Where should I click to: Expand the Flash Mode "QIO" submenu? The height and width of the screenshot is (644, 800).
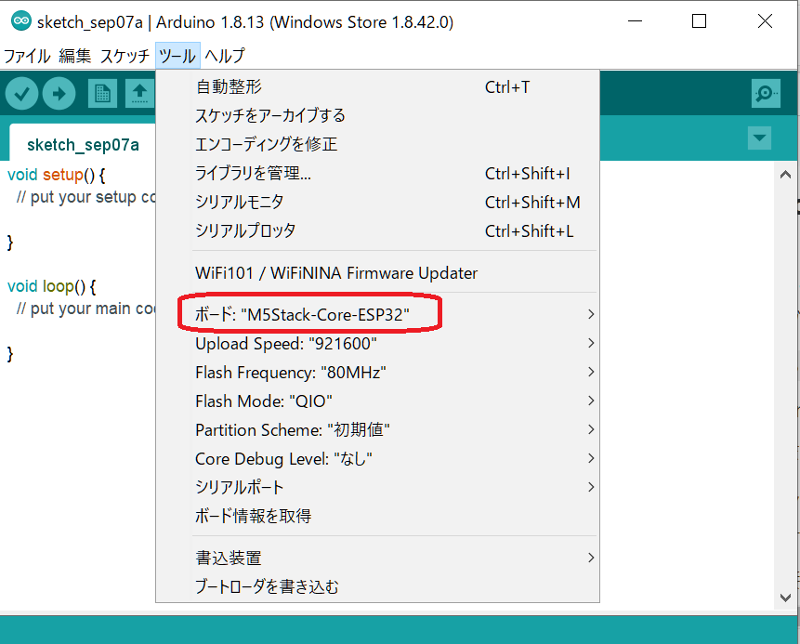point(378,401)
